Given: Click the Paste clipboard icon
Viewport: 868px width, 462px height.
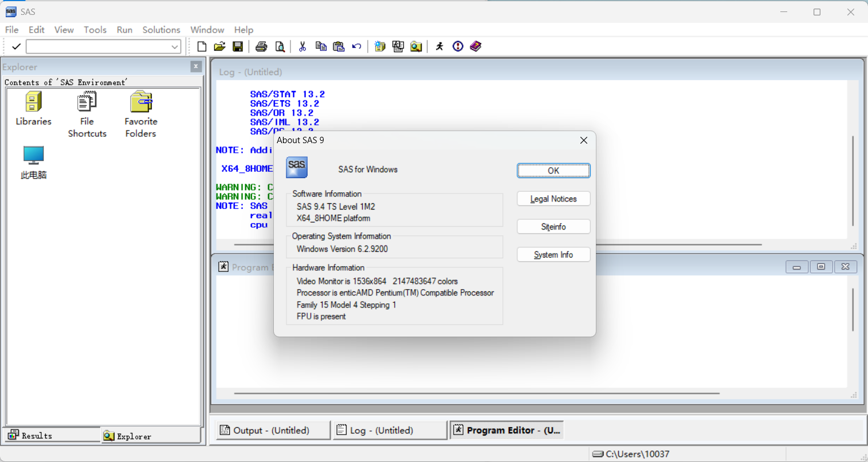Looking at the screenshot, I should tap(339, 46).
